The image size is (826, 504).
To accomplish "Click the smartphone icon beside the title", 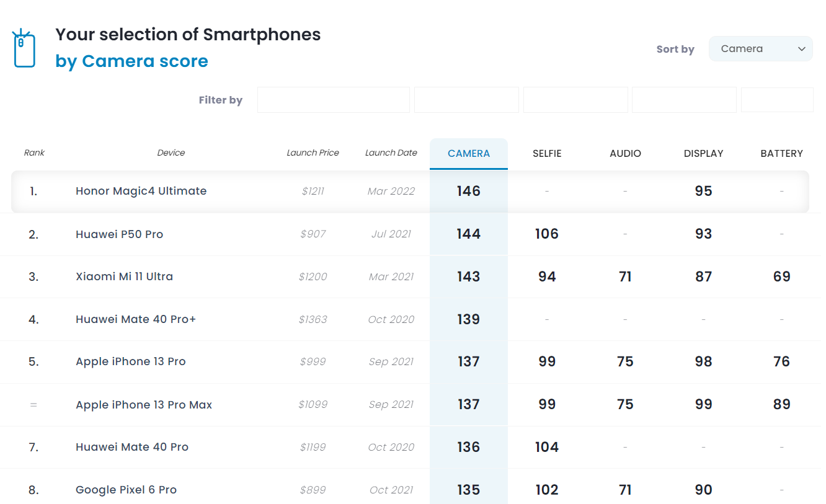I will tap(24, 48).
